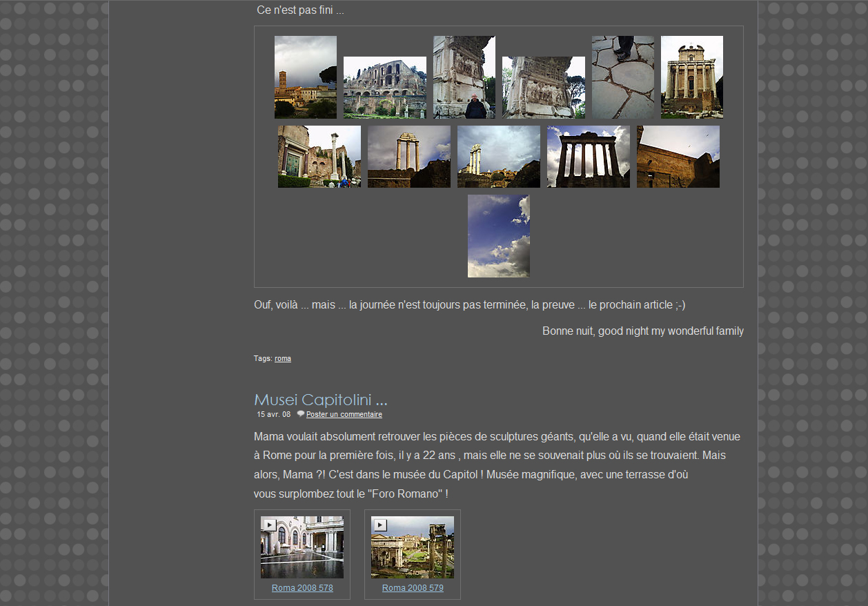Open the photo of man under the arch
Screen dimensions: 868x606
pyautogui.click(x=464, y=77)
